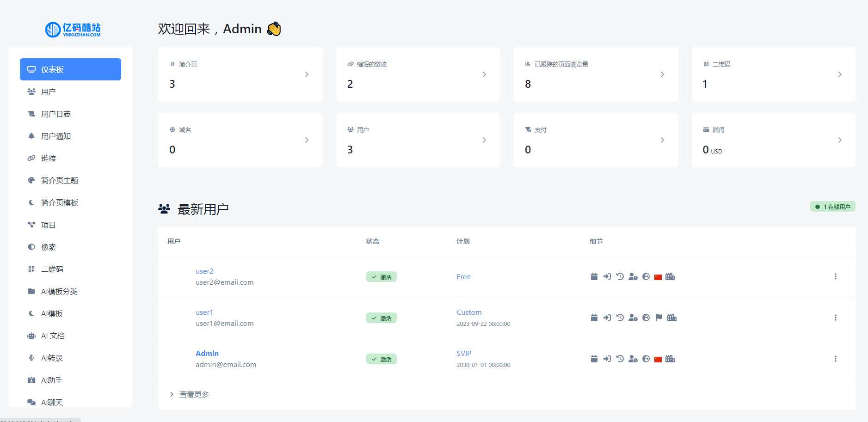Viewport: 868px width, 422px height.
Task: Open the three-dot menu for user2
Action: (x=835, y=276)
